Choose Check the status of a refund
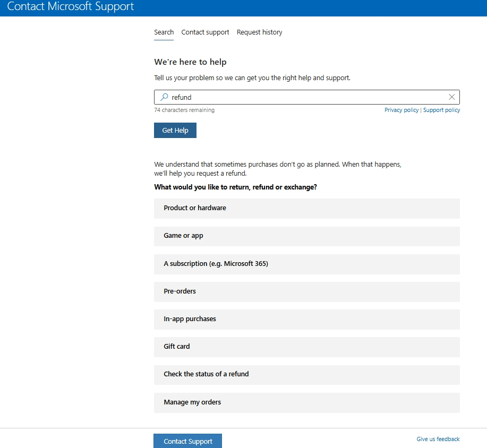487x448 pixels. (x=307, y=374)
